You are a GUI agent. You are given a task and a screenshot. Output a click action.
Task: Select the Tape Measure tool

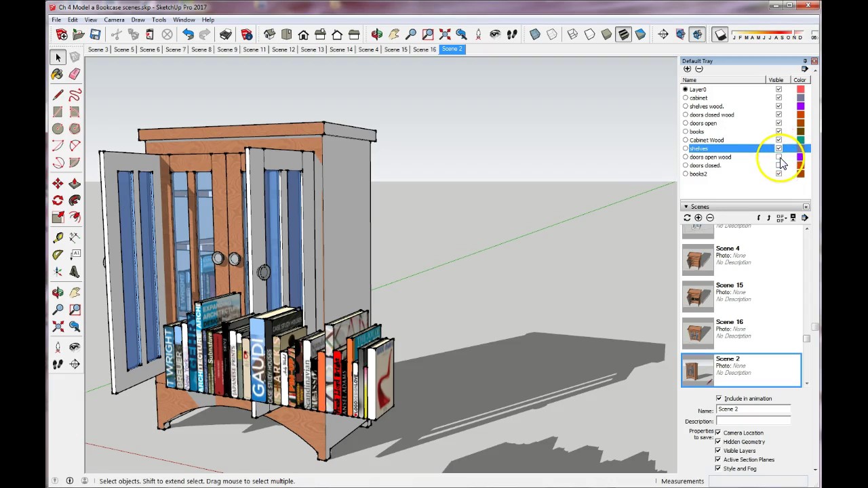pos(58,237)
